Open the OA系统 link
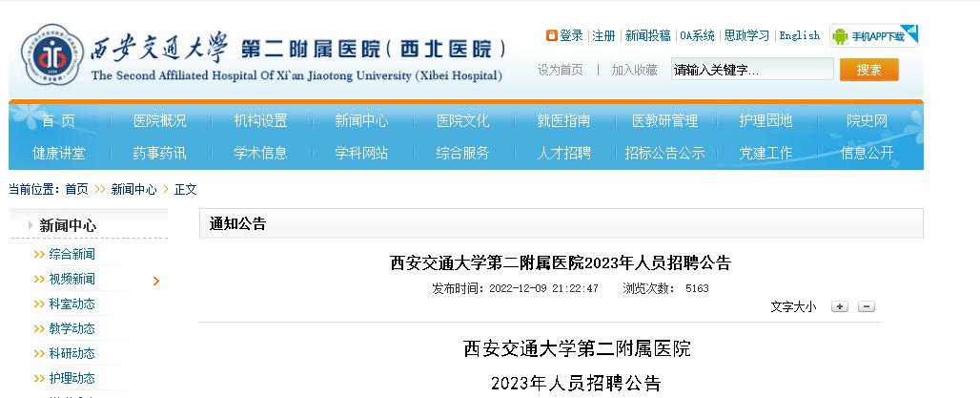The height and width of the screenshot is (398, 980). tap(697, 35)
